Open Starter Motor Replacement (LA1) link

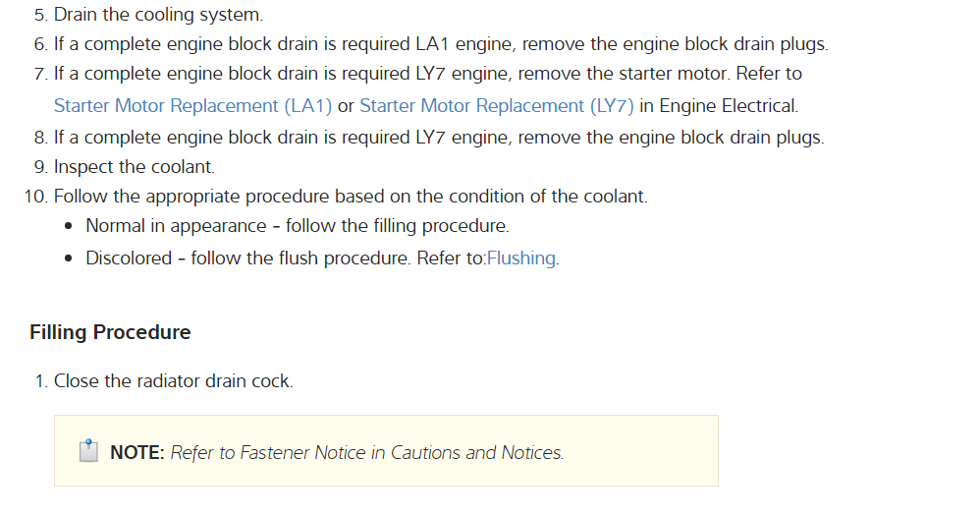pos(192,105)
